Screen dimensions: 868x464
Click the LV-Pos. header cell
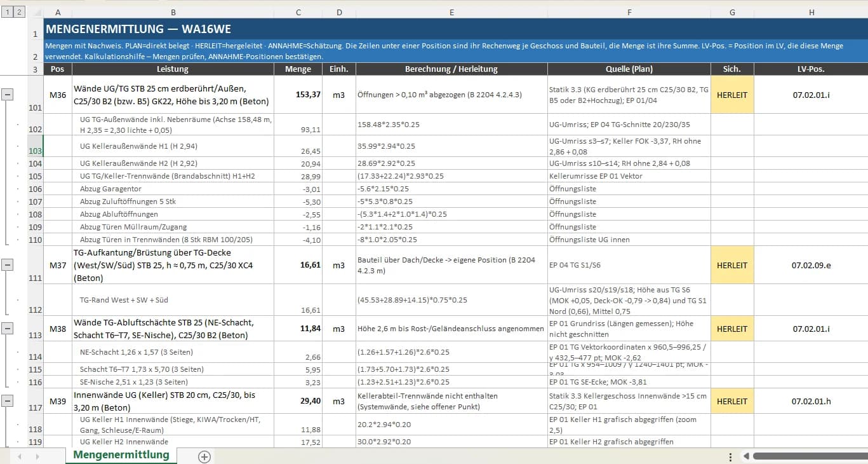[811, 69]
